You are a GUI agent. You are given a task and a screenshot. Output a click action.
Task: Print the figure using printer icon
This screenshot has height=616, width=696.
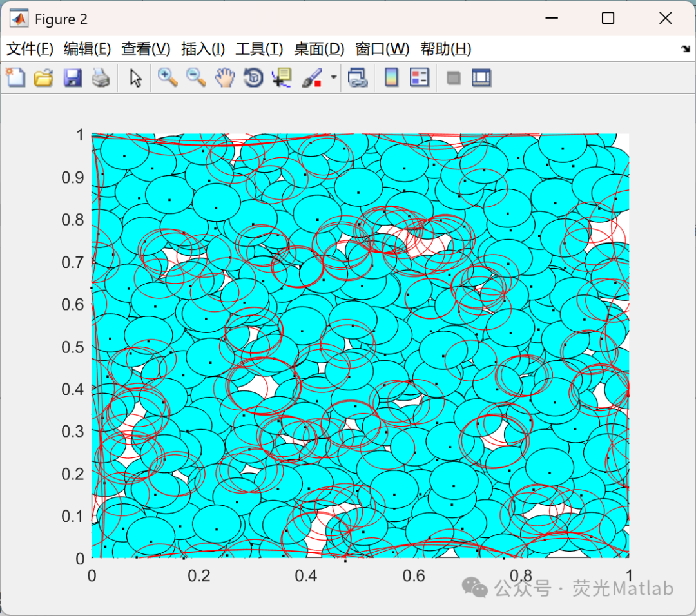coord(101,78)
